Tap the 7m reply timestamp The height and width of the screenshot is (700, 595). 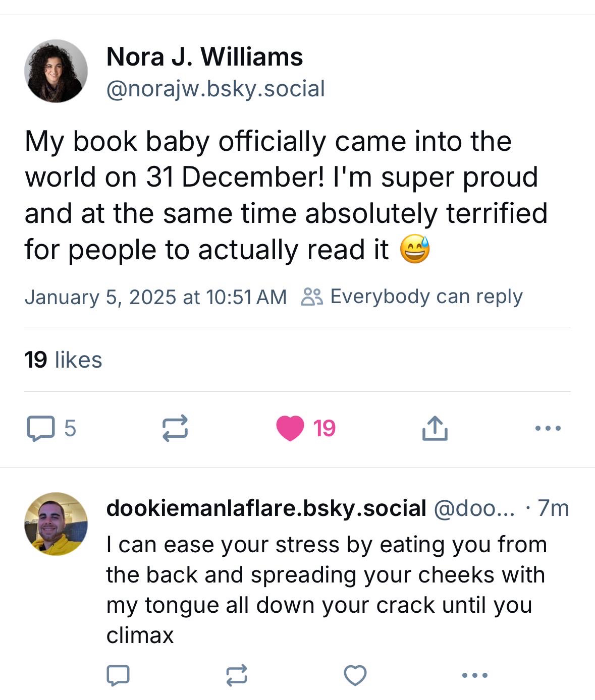[x=553, y=508]
